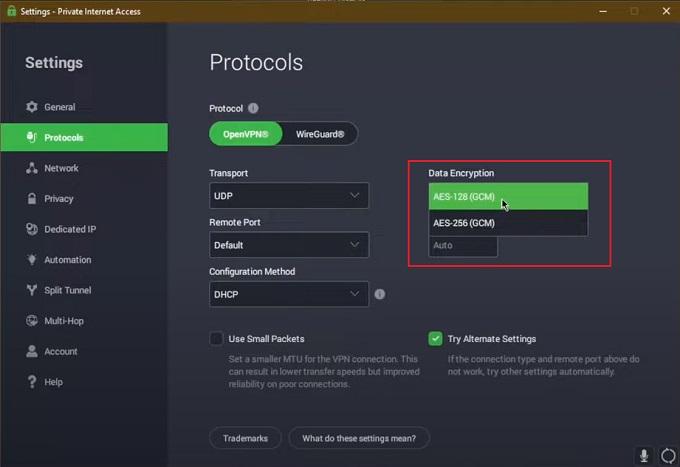Click the Transport label
The width and height of the screenshot is (680, 467).
click(229, 173)
